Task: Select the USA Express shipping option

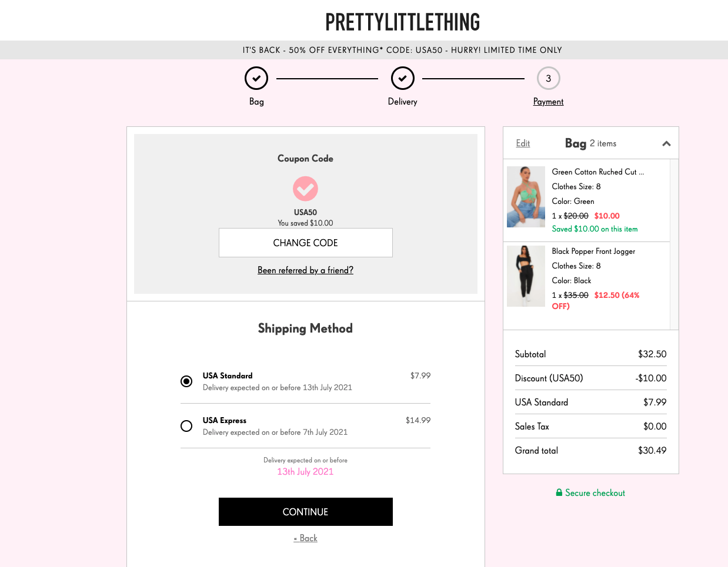Action: click(x=186, y=425)
